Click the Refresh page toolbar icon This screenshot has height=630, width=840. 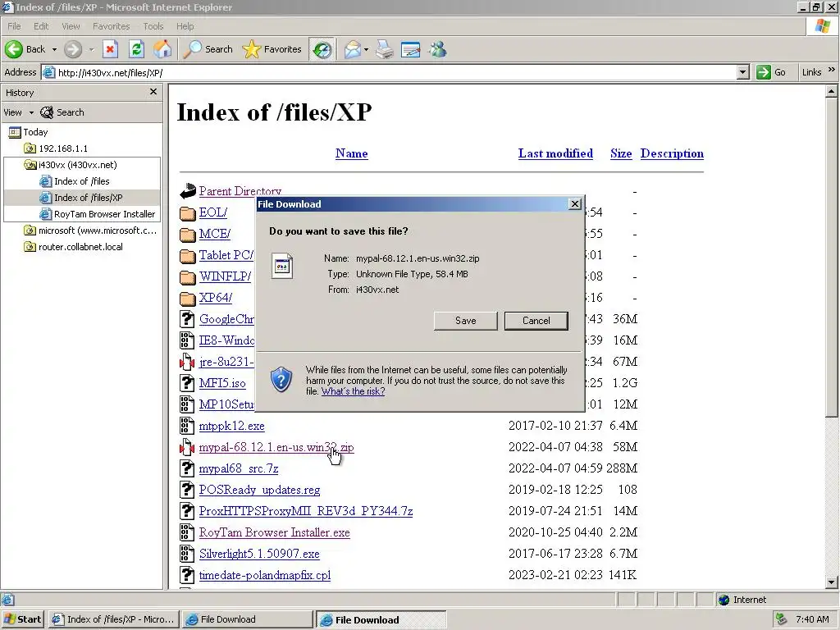pyautogui.click(x=137, y=49)
